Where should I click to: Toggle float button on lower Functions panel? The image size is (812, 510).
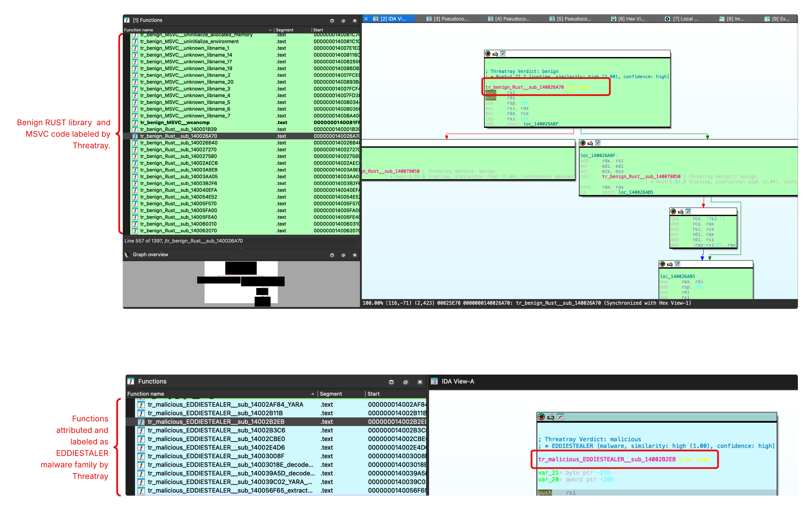pyautogui.click(x=405, y=382)
